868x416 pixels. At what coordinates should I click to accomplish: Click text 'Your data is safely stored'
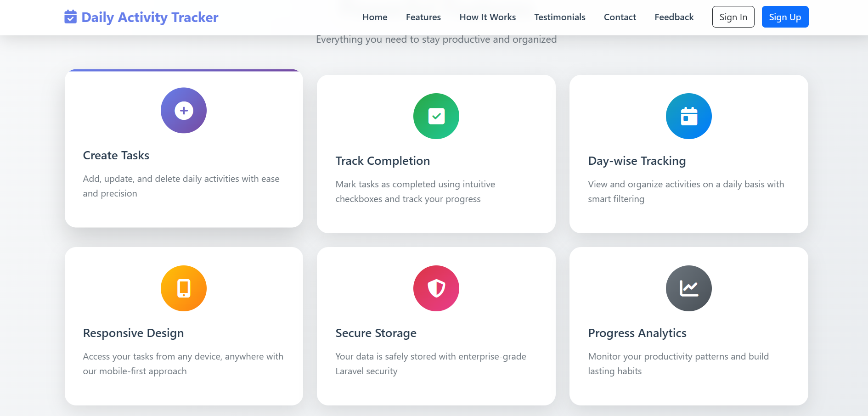click(387, 356)
